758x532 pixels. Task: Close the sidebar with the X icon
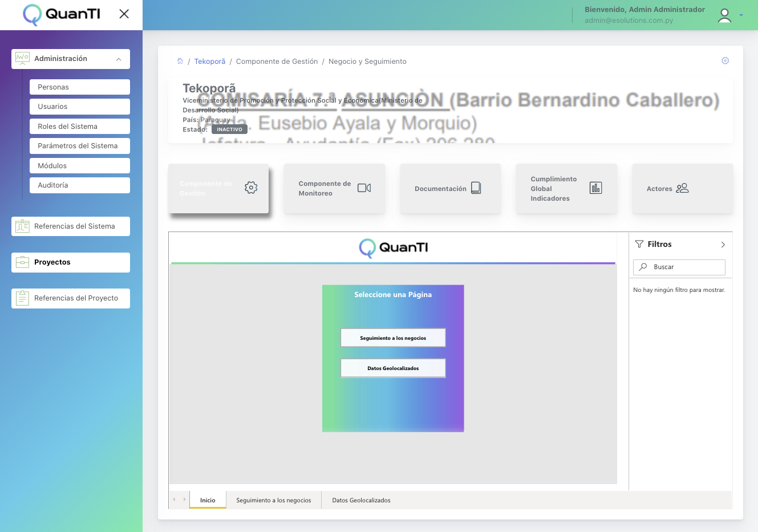124,14
